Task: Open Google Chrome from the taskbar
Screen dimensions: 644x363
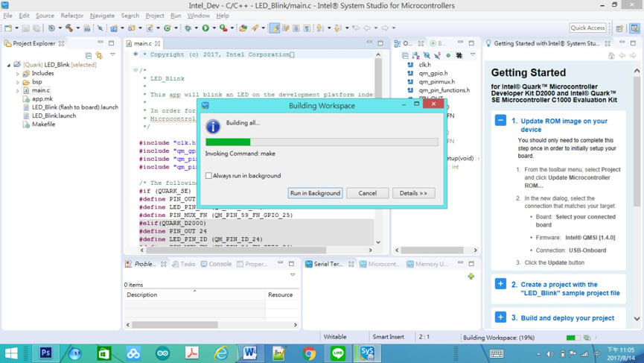Action: 309,353
